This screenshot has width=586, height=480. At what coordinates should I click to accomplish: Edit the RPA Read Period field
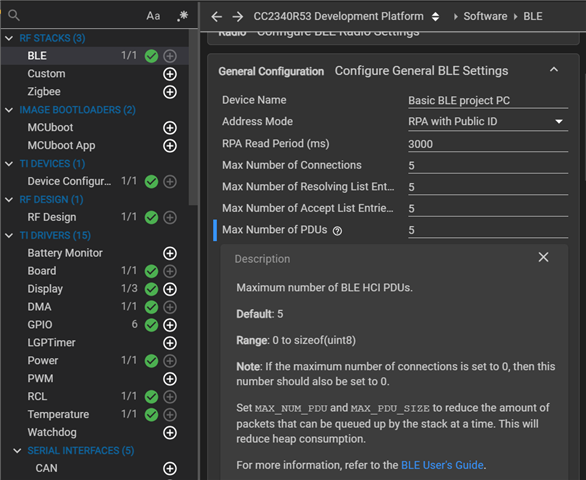[x=488, y=144]
